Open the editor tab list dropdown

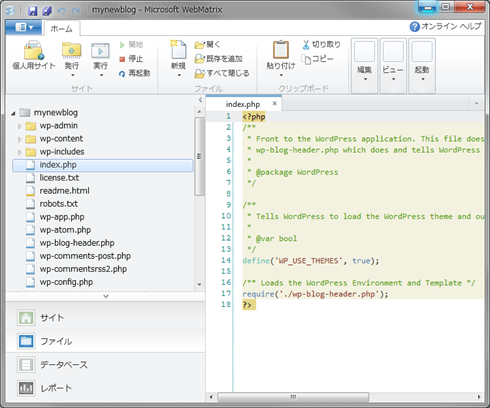[x=477, y=104]
